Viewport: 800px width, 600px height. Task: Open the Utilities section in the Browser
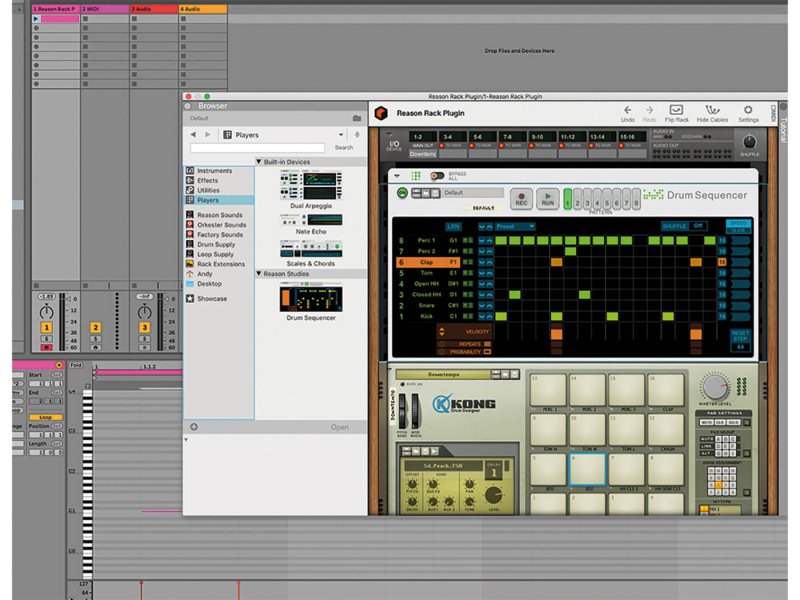pyautogui.click(x=192, y=190)
